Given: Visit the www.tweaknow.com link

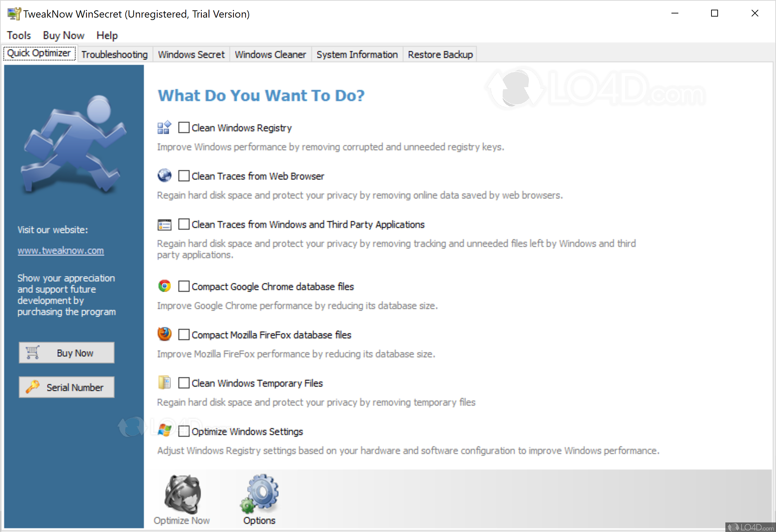Looking at the screenshot, I should pos(61,250).
